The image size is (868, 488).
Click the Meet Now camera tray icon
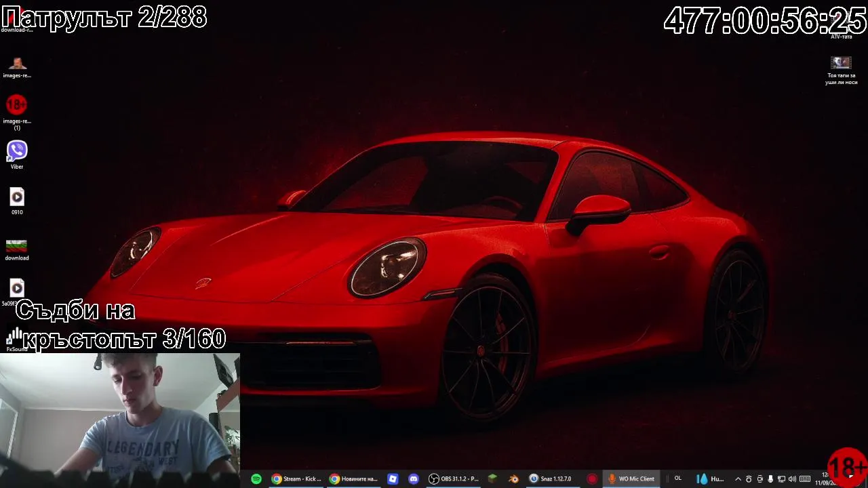[x=759, y=479]
